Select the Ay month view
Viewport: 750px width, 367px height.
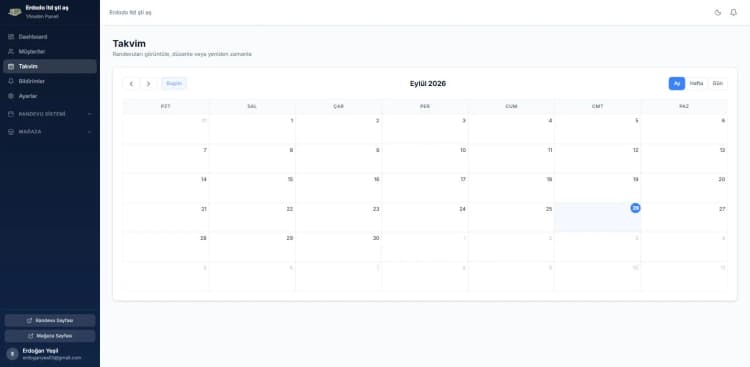(x=677, y=84)
